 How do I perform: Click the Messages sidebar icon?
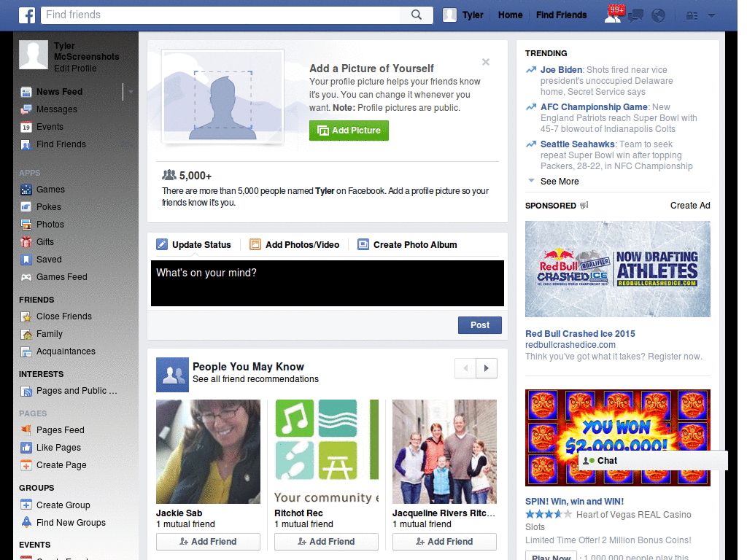pos(26,109)
